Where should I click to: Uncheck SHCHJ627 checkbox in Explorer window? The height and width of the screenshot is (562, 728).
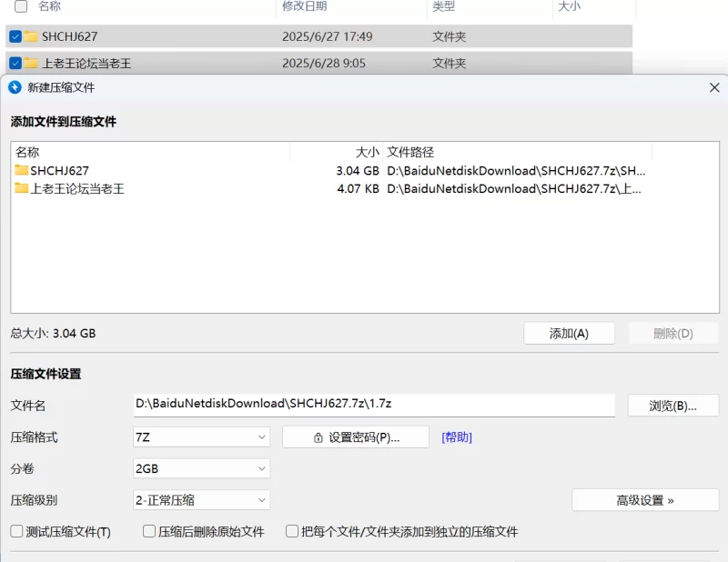coord(15,36)
